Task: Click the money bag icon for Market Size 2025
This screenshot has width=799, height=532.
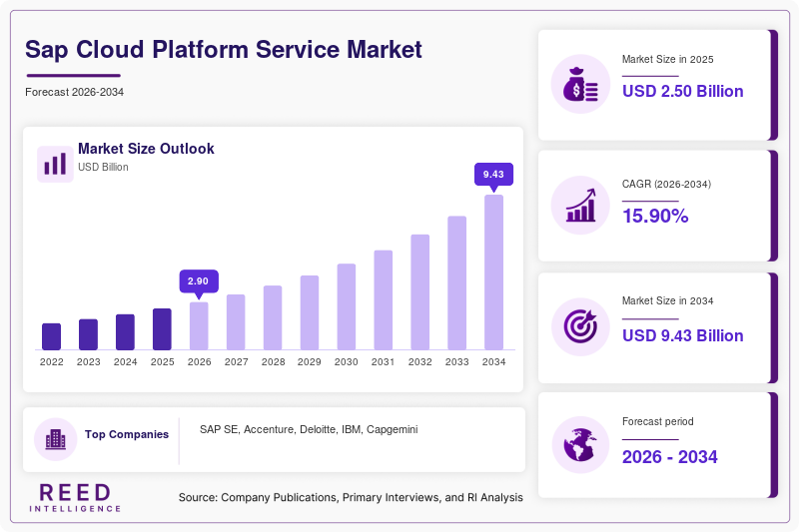Action: pos(580,84)
